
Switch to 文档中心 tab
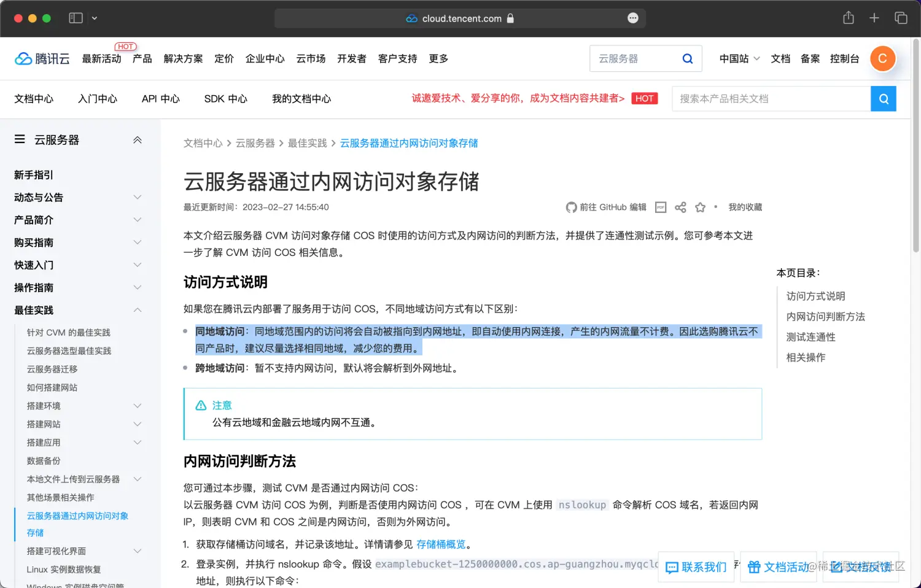34,99
